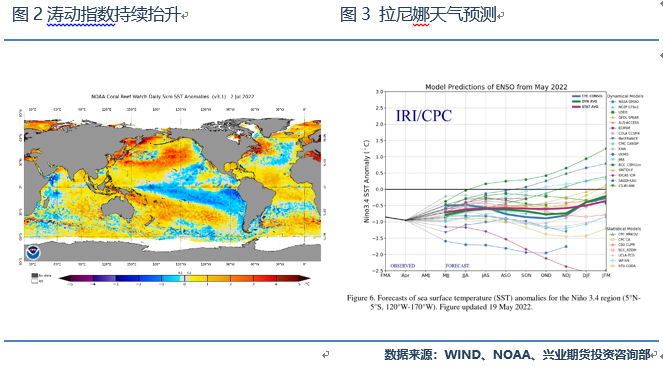The width and height of the screenshot is (663, 368).
Task: Click the CPC MRKOV statistical model marker
Action: [612, 234]
